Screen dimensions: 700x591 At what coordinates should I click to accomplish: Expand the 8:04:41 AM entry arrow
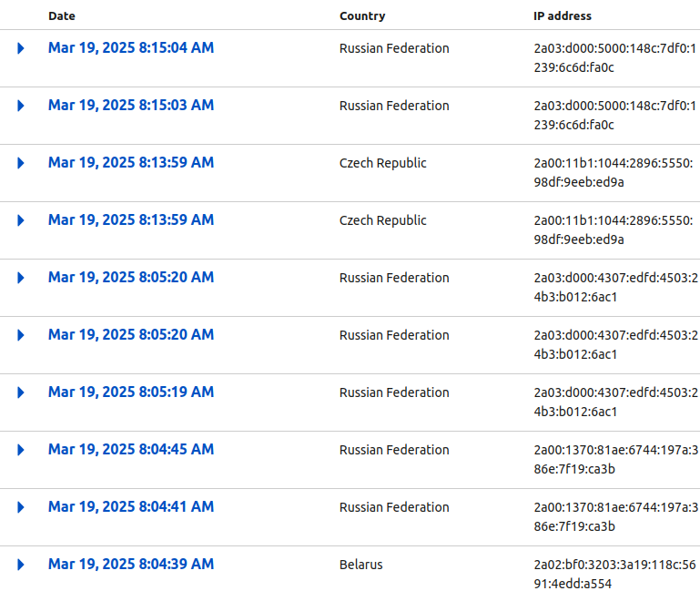[21, 507]
